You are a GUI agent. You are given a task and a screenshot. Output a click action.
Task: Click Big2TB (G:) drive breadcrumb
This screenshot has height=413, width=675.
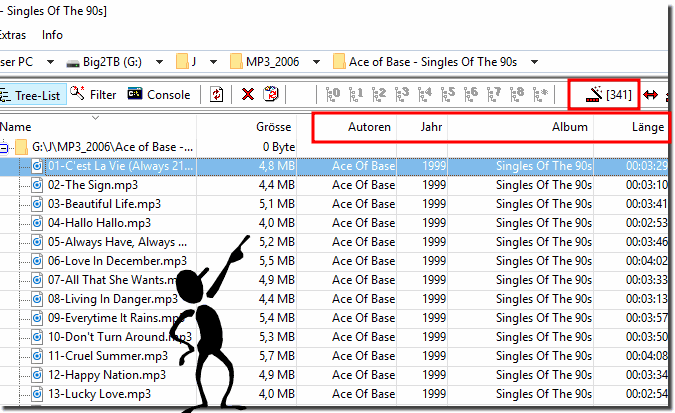pyautogui.click(x=104, y=62)
